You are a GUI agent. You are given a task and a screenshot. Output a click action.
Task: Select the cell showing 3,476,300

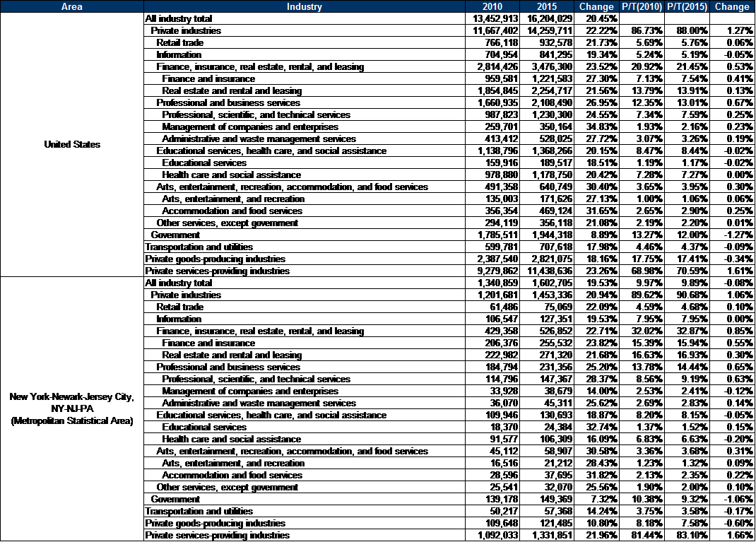(x=547, y=67)
